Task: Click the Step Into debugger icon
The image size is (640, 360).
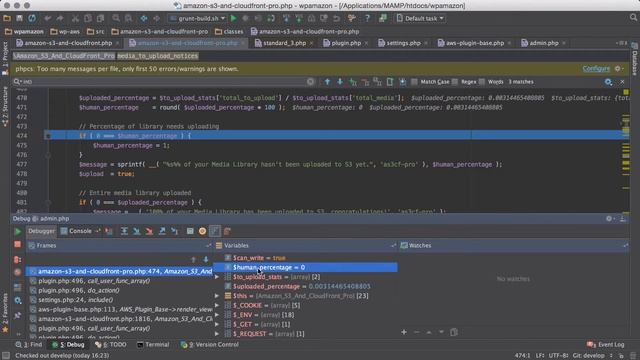Action: [137, 231]
